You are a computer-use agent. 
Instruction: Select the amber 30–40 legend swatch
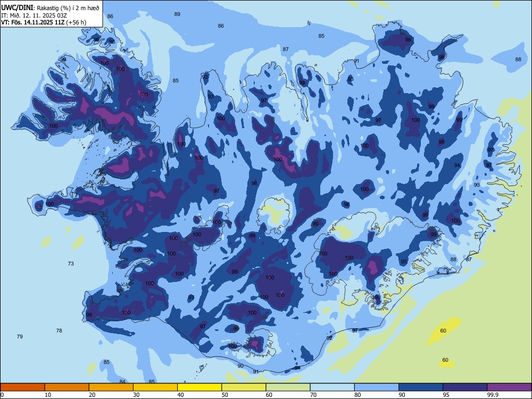[155, 387]
